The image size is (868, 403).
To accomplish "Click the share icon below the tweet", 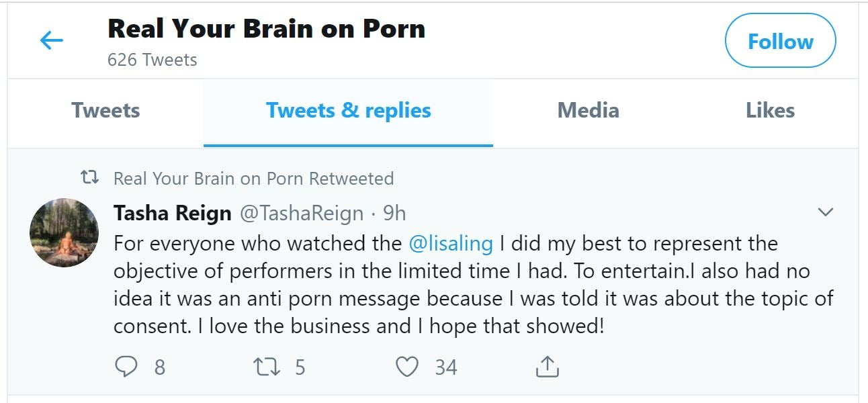I will (547, 367).
